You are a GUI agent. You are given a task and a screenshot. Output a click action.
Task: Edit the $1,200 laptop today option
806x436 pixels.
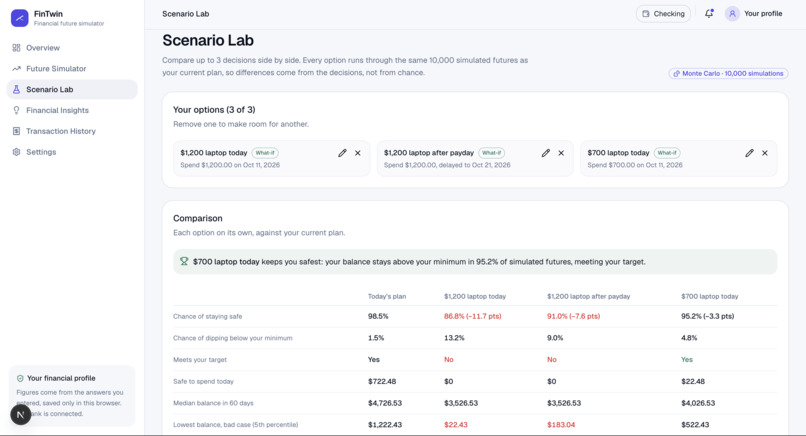pyautogui.click(x=342, y=153)
